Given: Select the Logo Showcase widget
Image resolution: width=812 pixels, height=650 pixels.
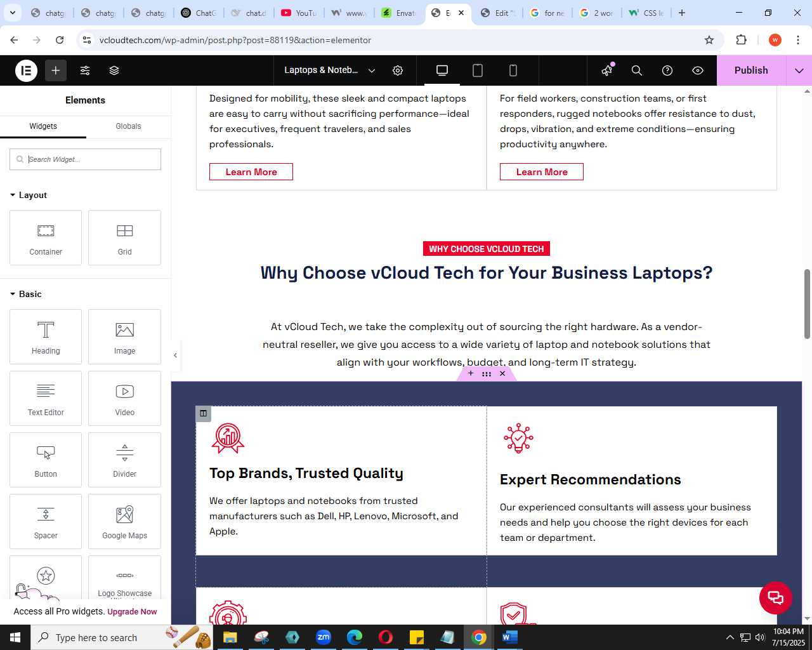Looking at the screenshot, I should tap(124, 578).
